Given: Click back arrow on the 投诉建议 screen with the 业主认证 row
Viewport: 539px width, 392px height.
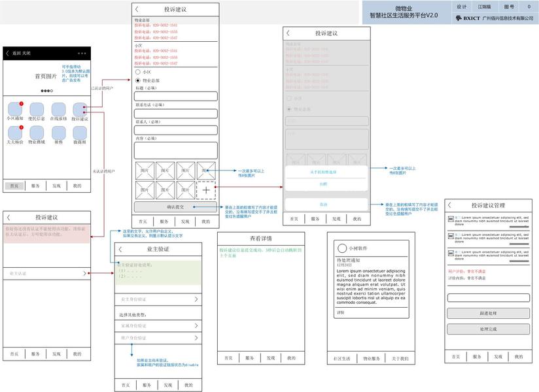Looking at the screenshot, I should [9, 218].
